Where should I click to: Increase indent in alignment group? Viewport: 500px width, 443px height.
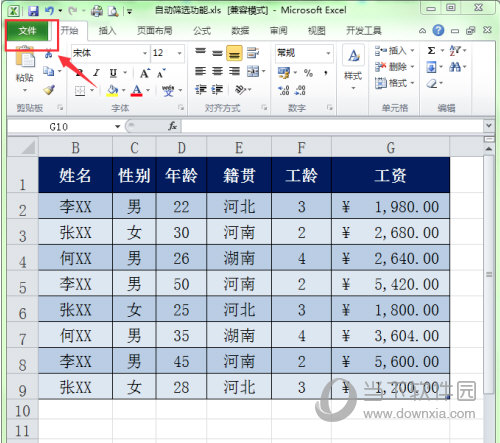click(x=217, y=89)
